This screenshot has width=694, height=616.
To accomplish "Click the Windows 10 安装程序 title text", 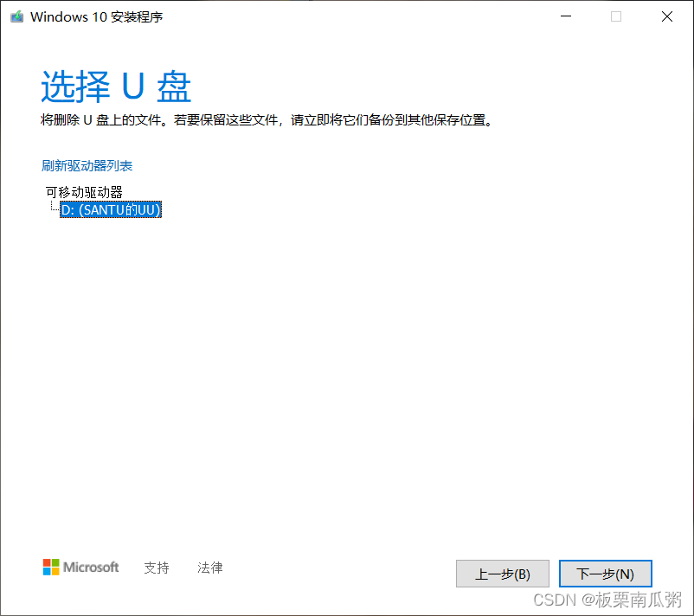I will (96, 16).
